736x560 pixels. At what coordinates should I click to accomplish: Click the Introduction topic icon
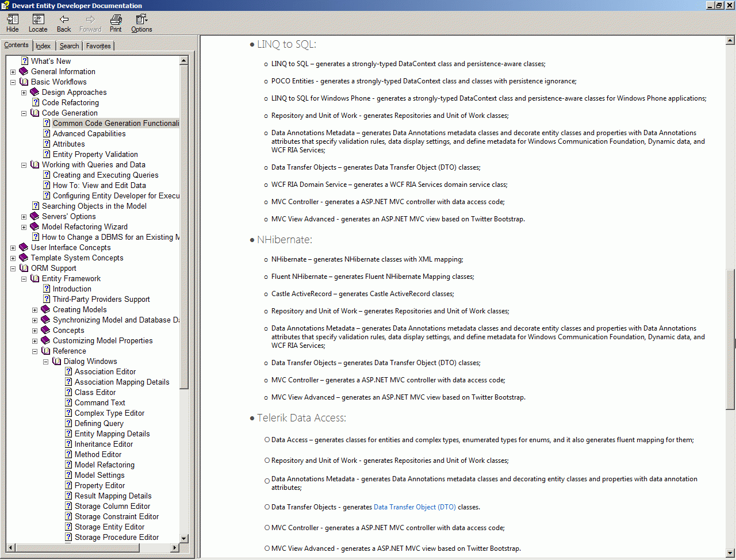tap(47, 289)
